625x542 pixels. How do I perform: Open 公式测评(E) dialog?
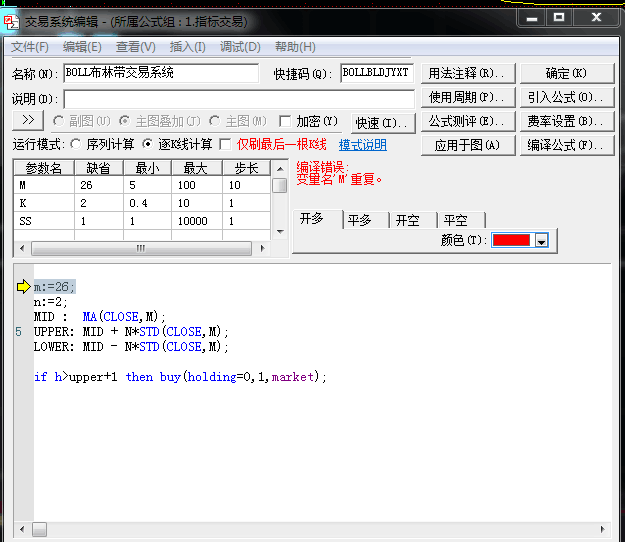pos(468,121)
